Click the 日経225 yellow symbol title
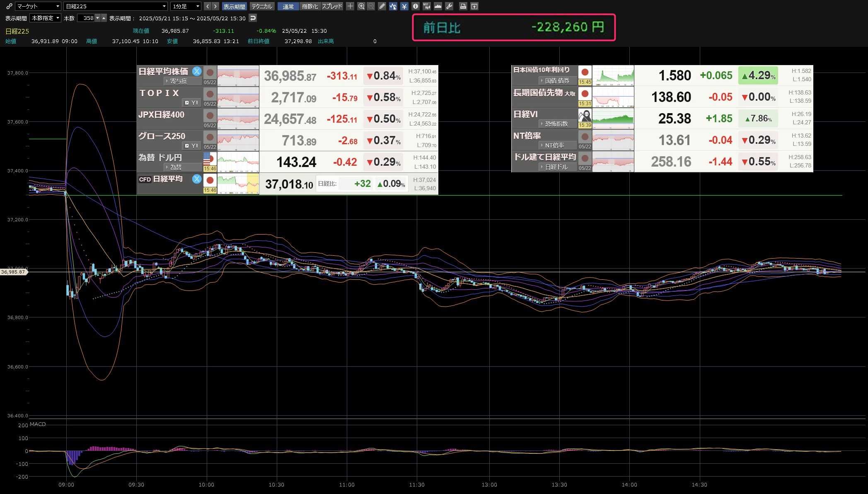The height and width of the screenshot is (494, 868). 17,31
